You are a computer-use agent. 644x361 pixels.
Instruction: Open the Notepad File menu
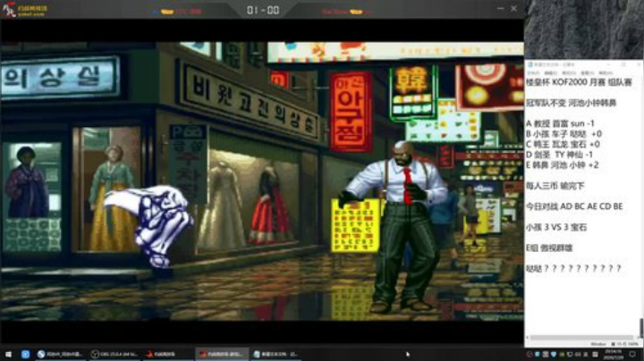click(x=533, y=73)
